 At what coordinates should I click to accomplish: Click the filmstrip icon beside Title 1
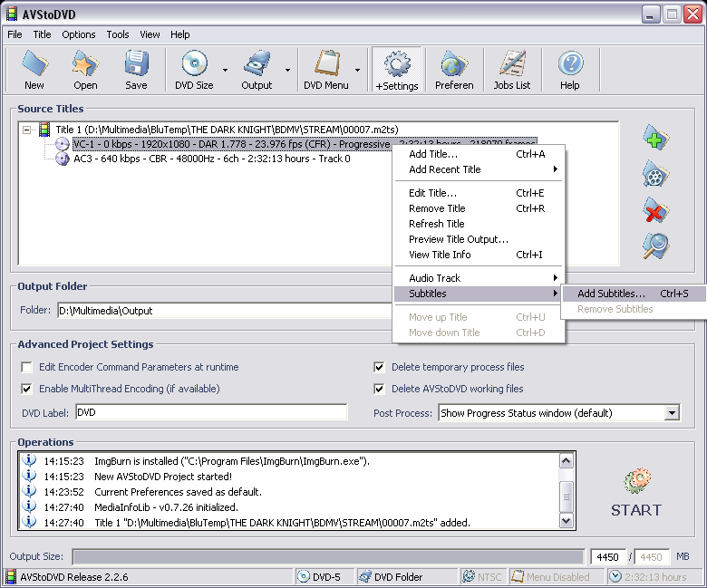point(44,130)
